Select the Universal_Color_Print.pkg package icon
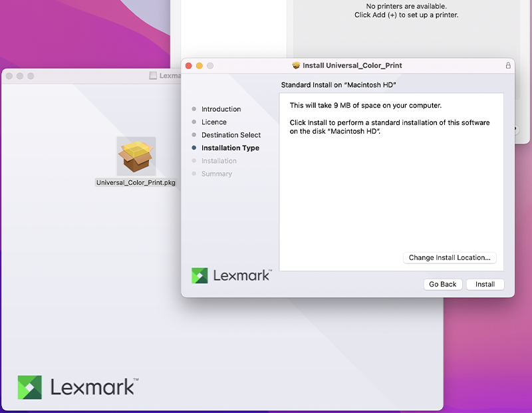This screenshot has width=532, height=413. point(136,156)
